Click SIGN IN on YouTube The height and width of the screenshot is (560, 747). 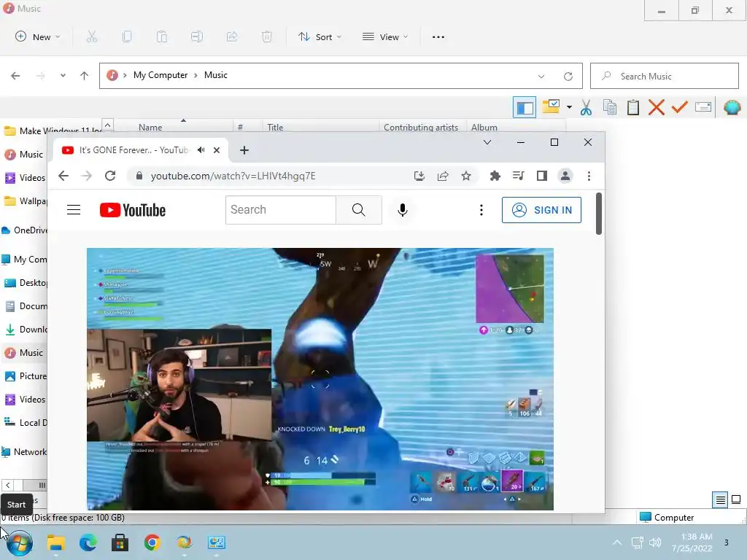coord(541,210)
